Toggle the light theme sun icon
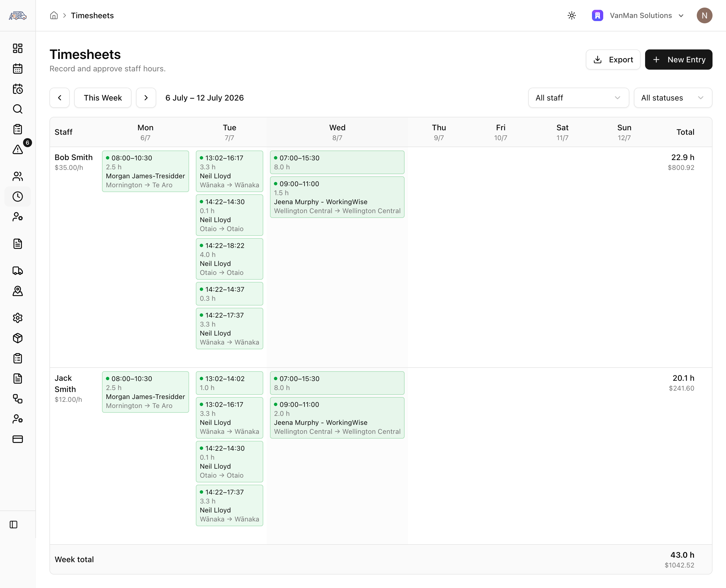This screenshot has width=726, height=588. [x=571, y=15]
